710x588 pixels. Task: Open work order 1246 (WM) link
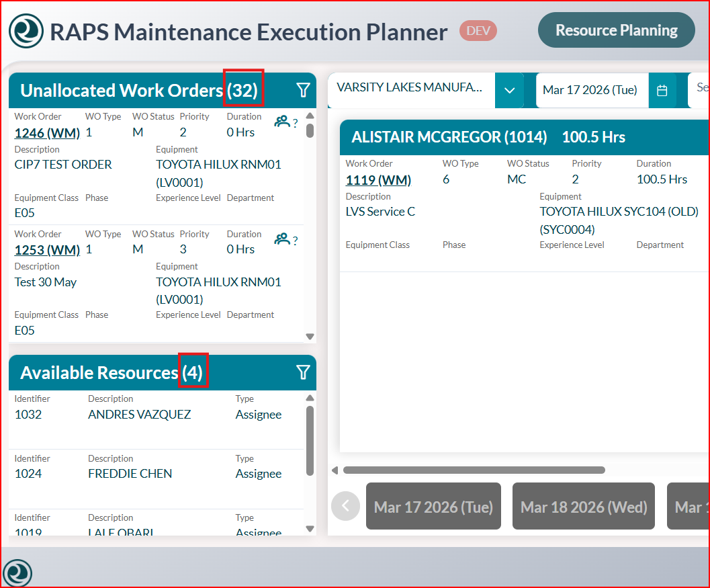pos(47,132)
